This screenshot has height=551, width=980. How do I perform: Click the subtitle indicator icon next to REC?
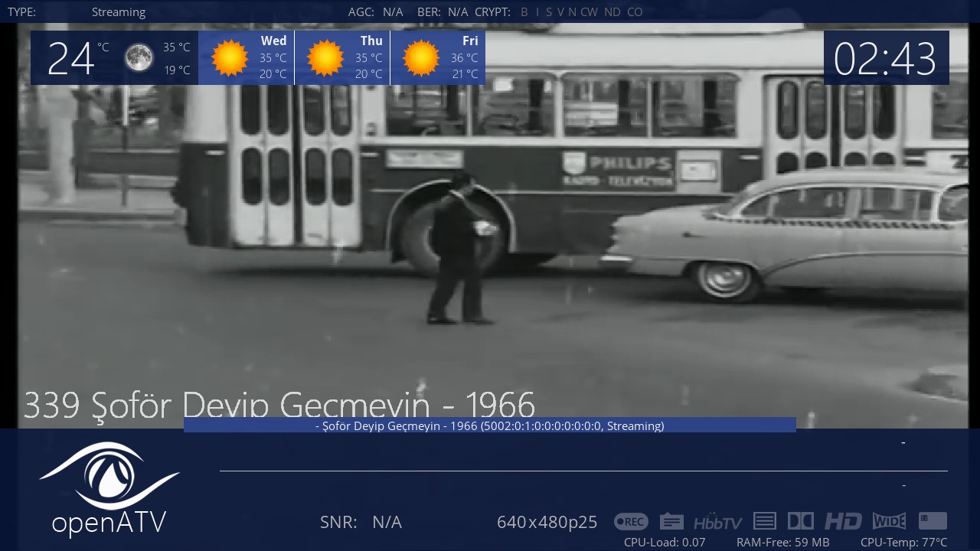[x=671, y=522]
